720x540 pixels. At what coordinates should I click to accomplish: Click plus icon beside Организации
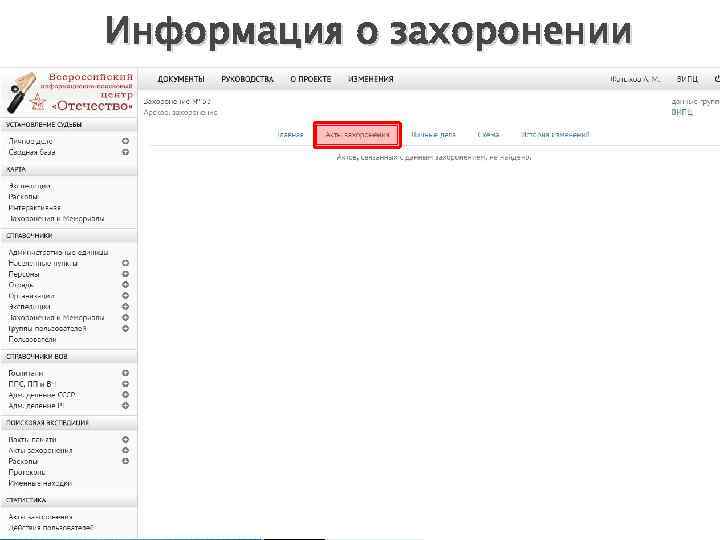[x=125, y=296]
